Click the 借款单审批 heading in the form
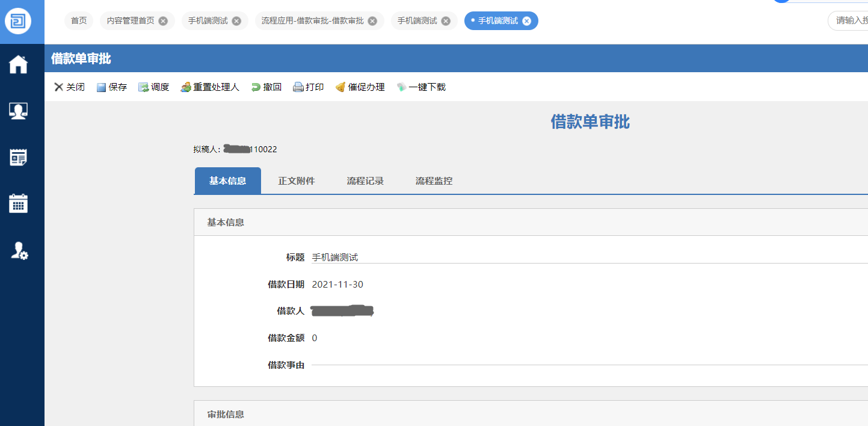 590,122
